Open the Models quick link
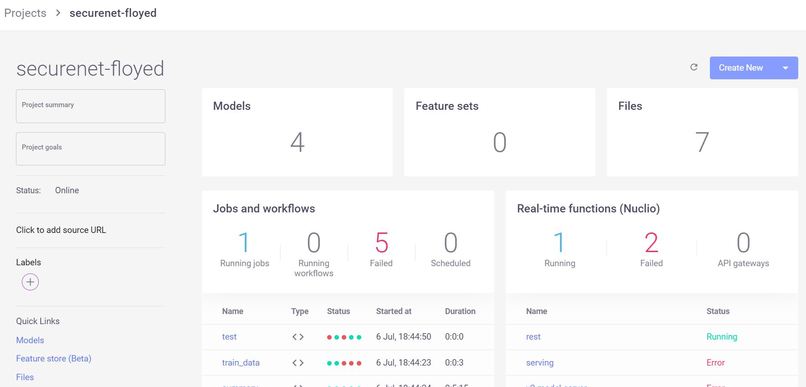 point(30,340)
